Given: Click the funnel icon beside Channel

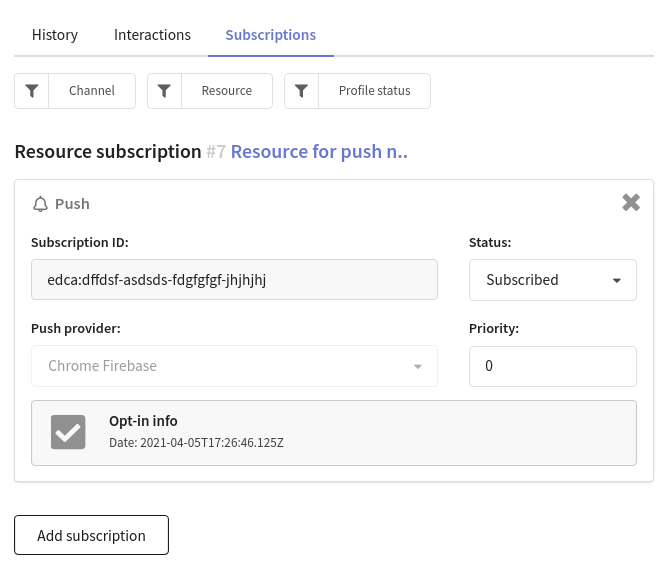Looking at the screenshot, I should [32, 91].
